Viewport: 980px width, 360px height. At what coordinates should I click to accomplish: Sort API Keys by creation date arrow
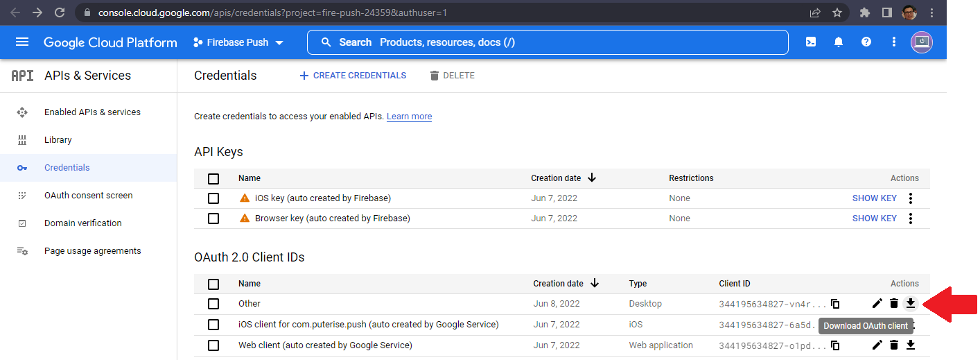[592, 178]
